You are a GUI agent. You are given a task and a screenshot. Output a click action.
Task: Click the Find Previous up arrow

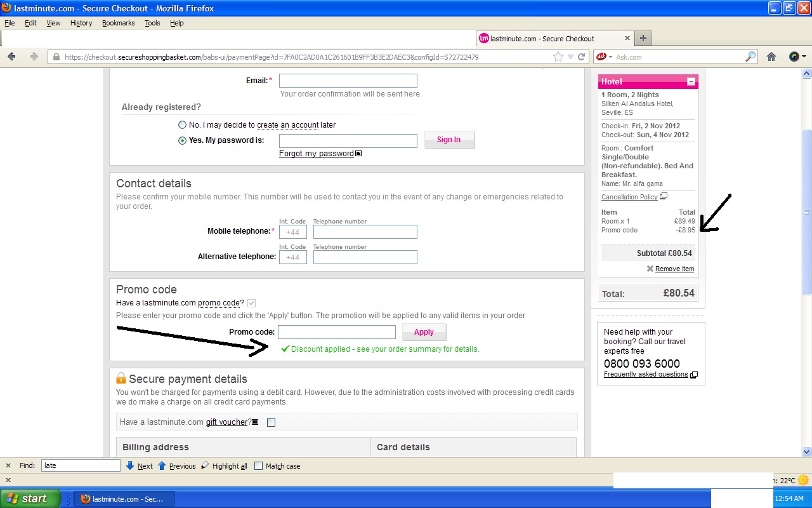162,465
